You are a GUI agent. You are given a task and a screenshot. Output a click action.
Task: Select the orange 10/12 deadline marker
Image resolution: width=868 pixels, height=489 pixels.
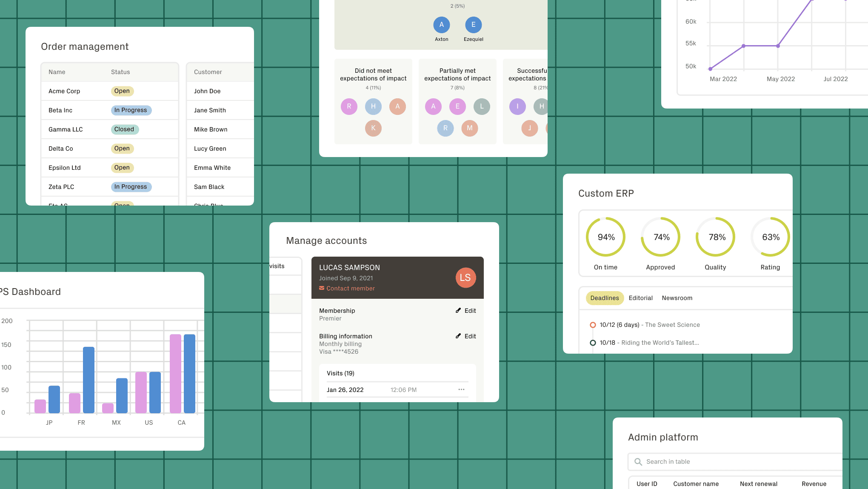593,325
